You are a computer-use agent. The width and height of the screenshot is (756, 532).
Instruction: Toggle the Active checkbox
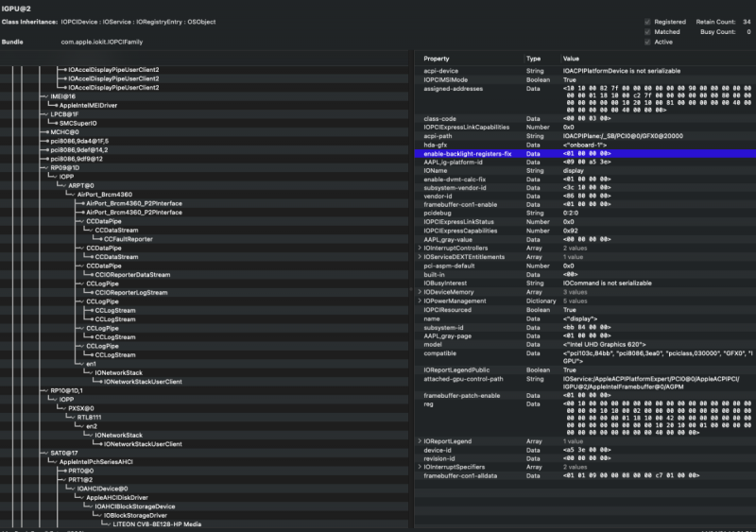[647, 42]
